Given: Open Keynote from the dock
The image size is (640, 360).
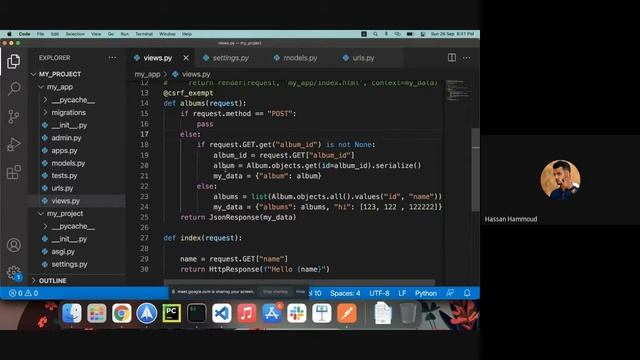Looking at the screenshot, I should [322, 313].
